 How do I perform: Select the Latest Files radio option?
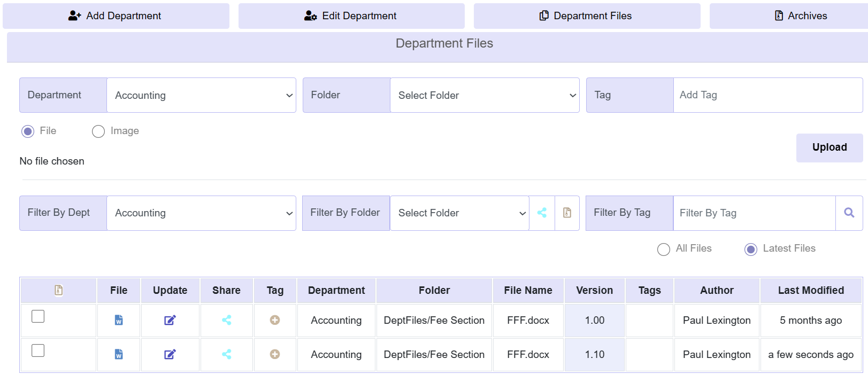point(751,250)
